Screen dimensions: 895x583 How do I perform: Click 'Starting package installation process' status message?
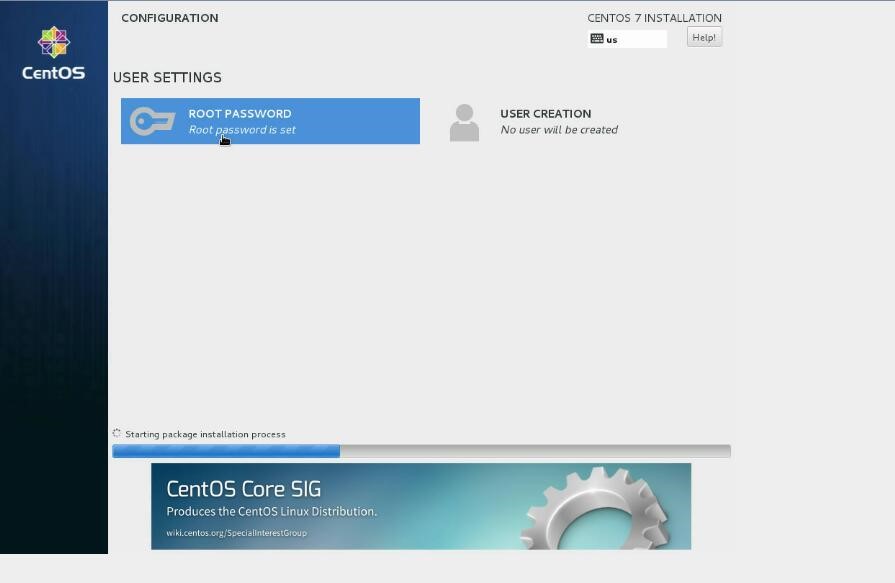click(x=205, y=434)
